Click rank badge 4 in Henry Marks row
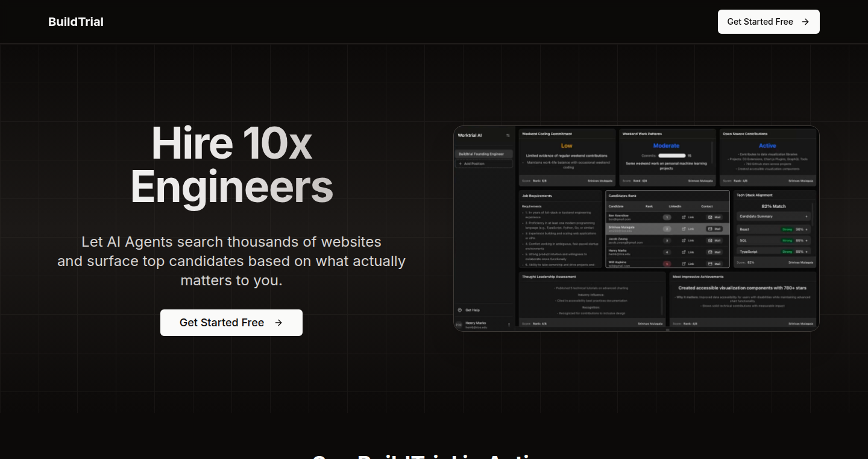This screenshot has width=868, height=459. (x=667, y=252)
